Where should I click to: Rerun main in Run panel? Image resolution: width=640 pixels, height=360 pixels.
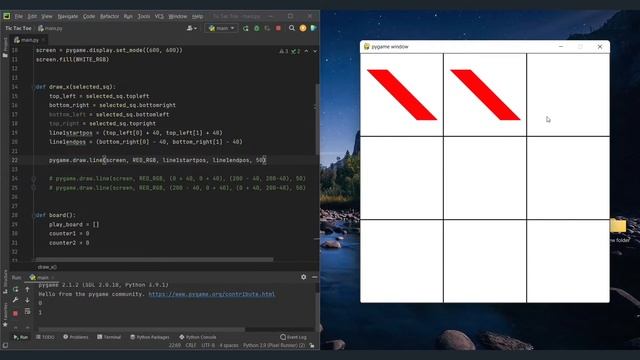pos(16,289)
